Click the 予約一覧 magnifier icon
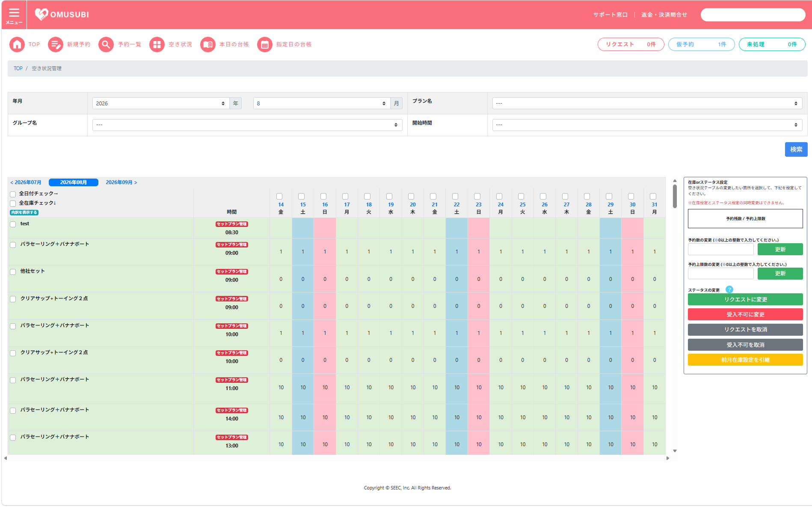812x507 pixels. (106, 45)
